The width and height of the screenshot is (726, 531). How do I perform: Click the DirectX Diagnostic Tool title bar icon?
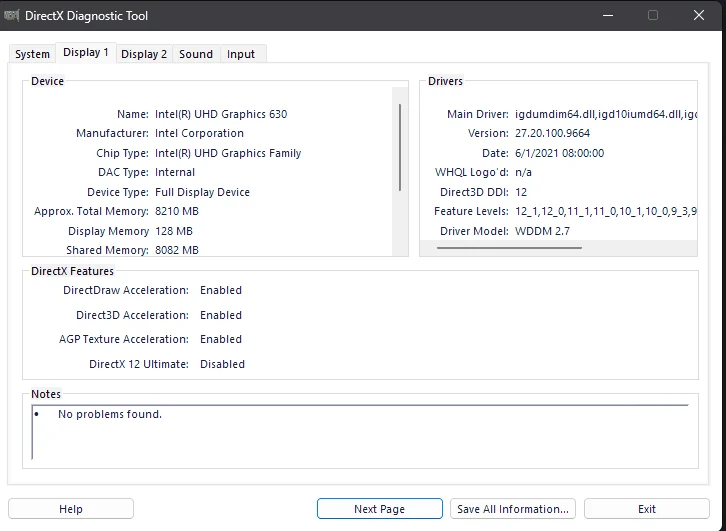coord(12,15)
